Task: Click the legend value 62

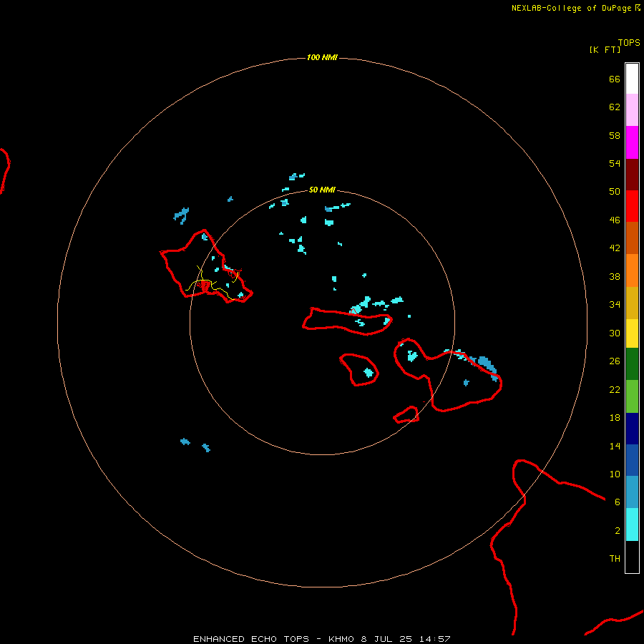Action: 615,107
